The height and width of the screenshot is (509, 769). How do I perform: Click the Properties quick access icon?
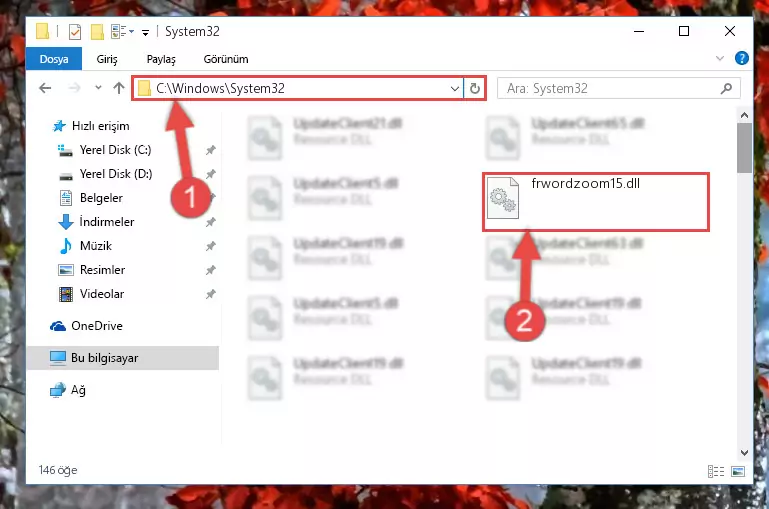75,32
